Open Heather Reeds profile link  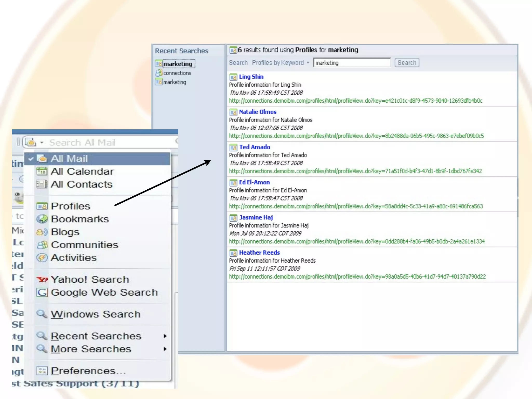[259, 252]
